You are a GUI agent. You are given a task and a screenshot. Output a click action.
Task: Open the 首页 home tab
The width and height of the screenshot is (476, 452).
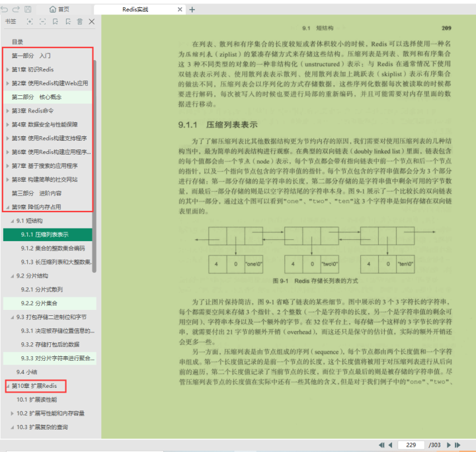[x=59, y=9]
